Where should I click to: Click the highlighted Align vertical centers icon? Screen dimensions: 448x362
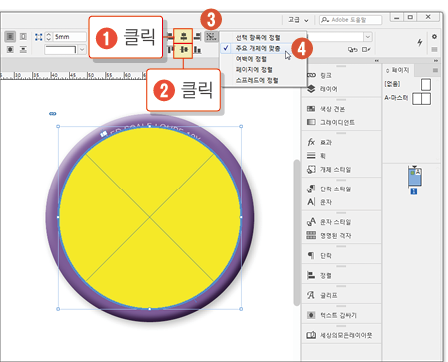click(183, 50)
